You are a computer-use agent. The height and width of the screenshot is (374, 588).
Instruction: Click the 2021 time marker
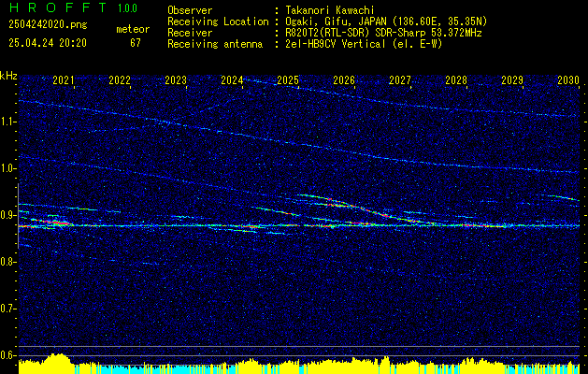pos(64,80)
